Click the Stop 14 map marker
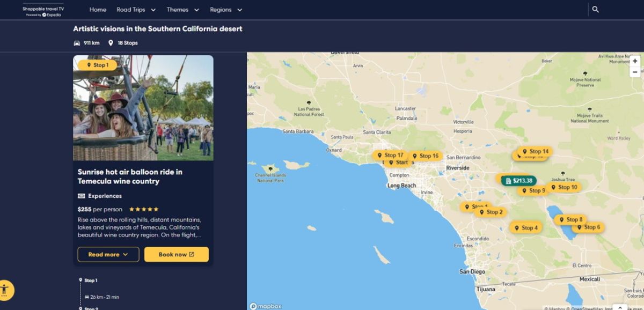 (x=534, y=151)
